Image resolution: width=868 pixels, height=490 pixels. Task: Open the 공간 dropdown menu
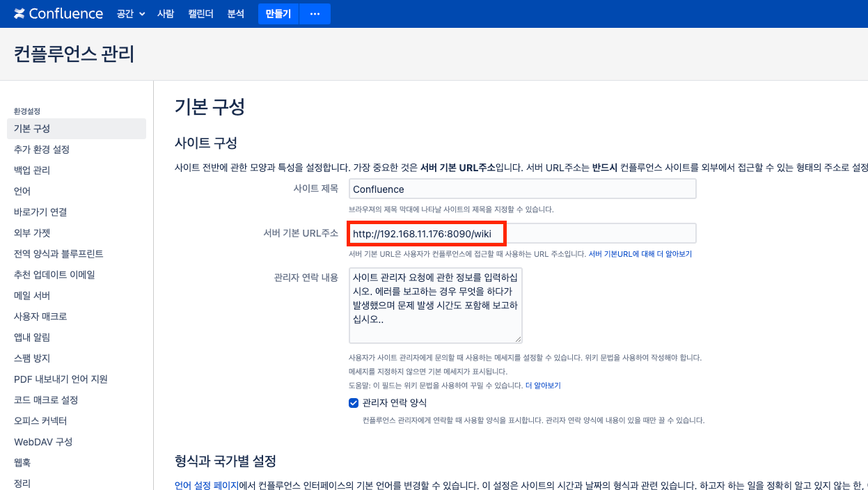131,14
